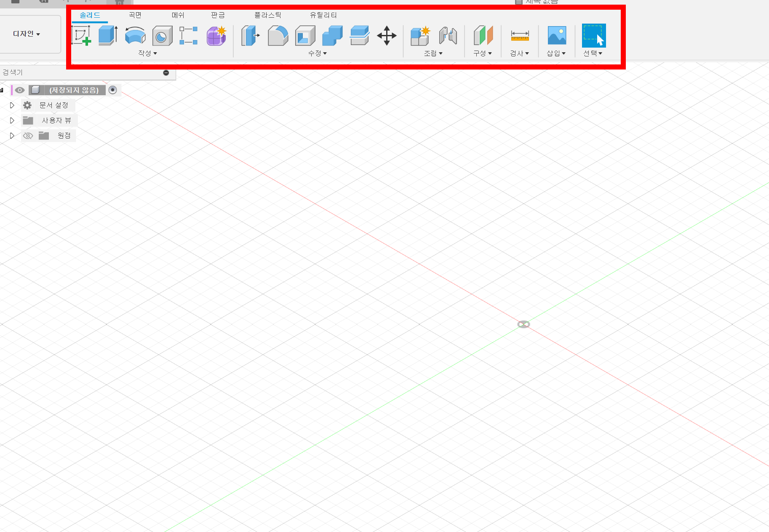Click the 사용자 뷰 folder icon
769x532 pixels.
(28, 120)
